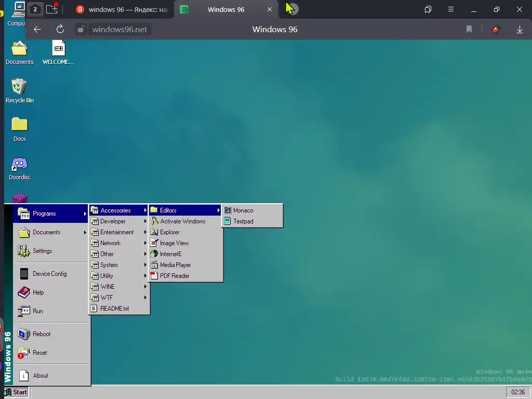Choose Device Config menu label

pyautogui.click(x=50, y=274)
